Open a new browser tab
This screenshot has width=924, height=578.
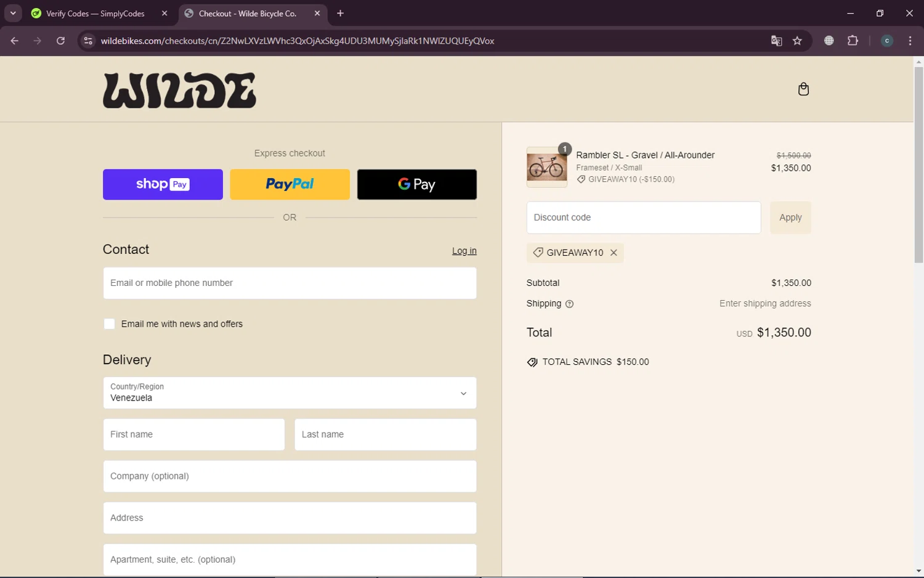pos(340,13)
